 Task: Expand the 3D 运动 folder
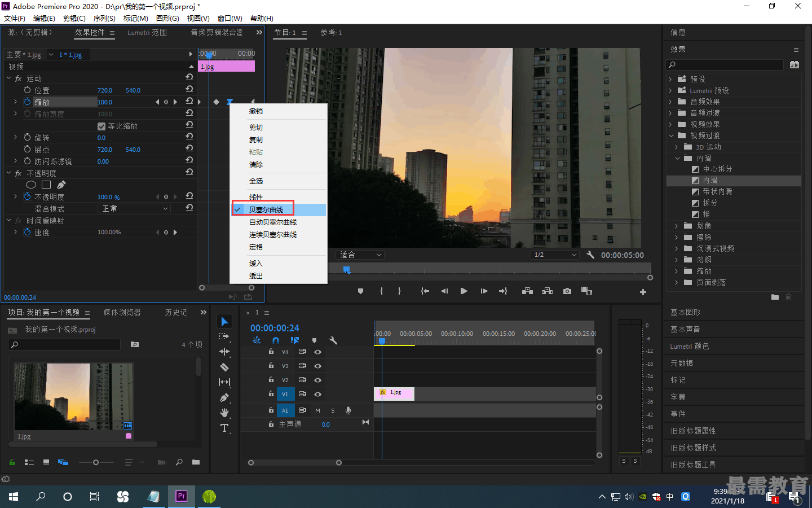click(x=677, y=147)
